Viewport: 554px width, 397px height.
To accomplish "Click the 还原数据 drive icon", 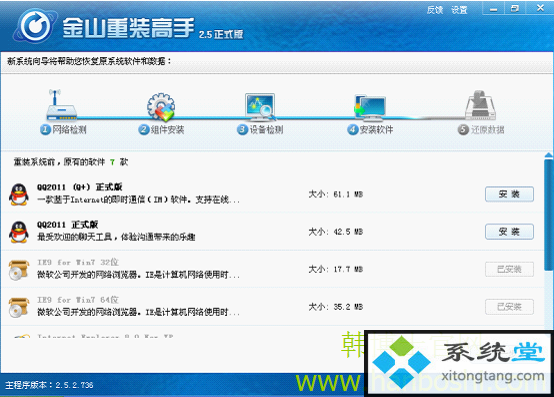I will pos(481,105).
